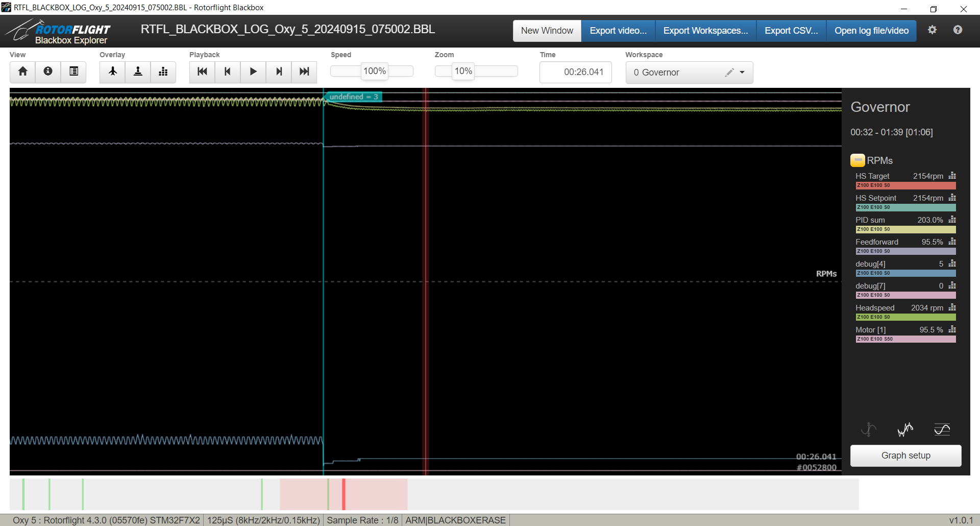Image resolution: width=980 pixels, height=526 pixels.
Task: Open spectrum analyser for Headspeed field
Action: [952, 307]
